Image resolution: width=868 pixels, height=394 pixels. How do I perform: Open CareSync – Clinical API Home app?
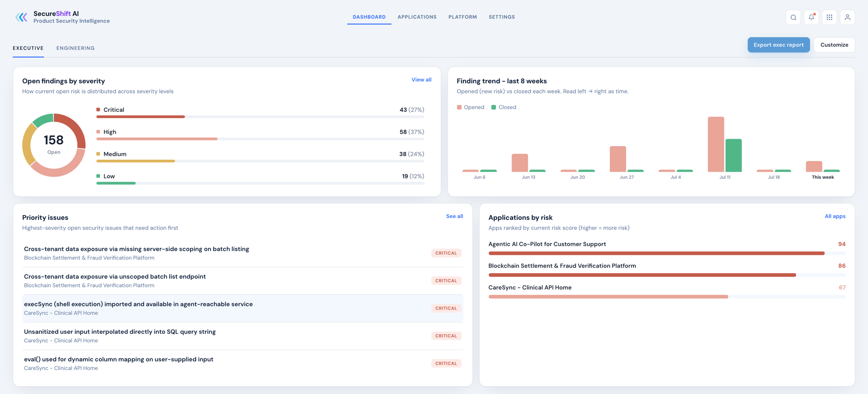point(530,287)
